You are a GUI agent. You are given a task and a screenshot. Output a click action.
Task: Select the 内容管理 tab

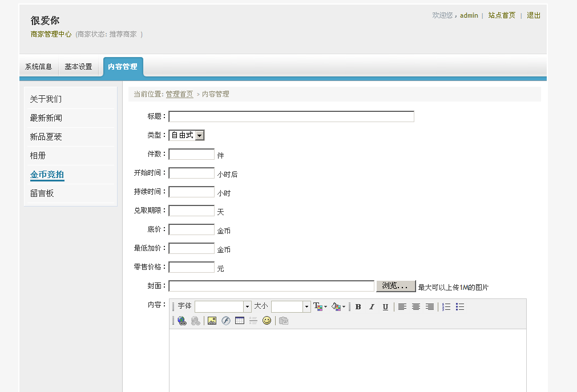point(123,67)
